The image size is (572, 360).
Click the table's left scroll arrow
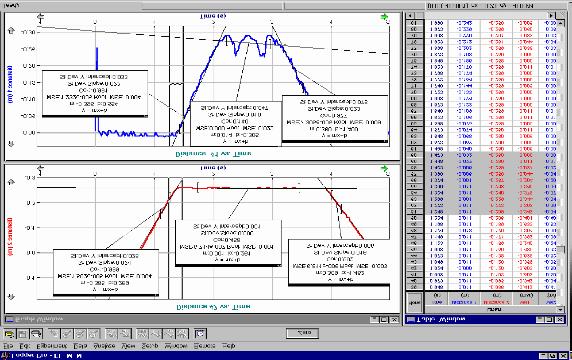click(x=410, y=15)
